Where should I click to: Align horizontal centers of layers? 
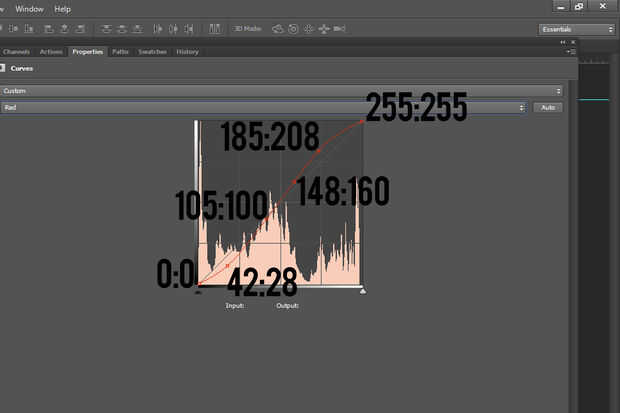click(64, 28)
